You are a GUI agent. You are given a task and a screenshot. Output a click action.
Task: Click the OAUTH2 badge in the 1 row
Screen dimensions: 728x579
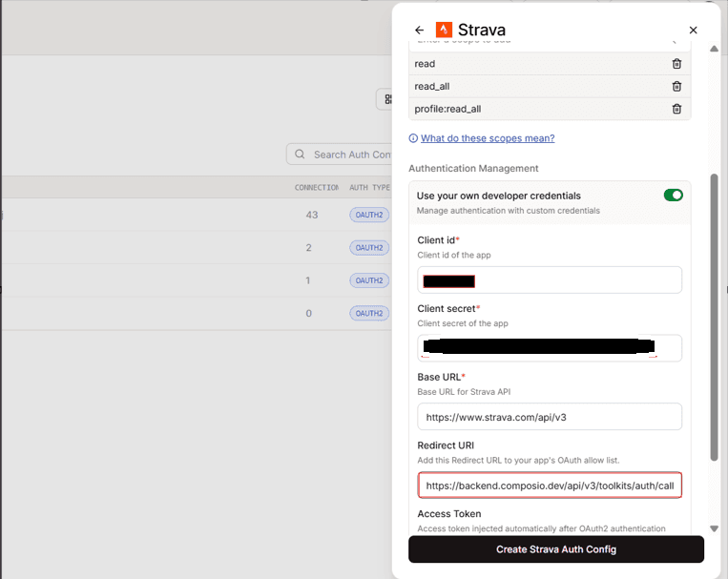[x=369, y=280]
